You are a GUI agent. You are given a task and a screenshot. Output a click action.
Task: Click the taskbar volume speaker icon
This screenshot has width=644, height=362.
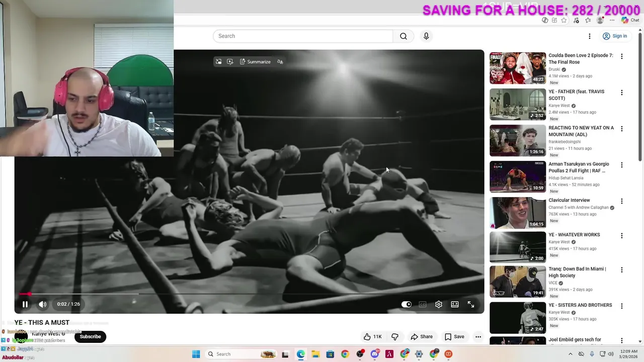(x=611, y=354)
